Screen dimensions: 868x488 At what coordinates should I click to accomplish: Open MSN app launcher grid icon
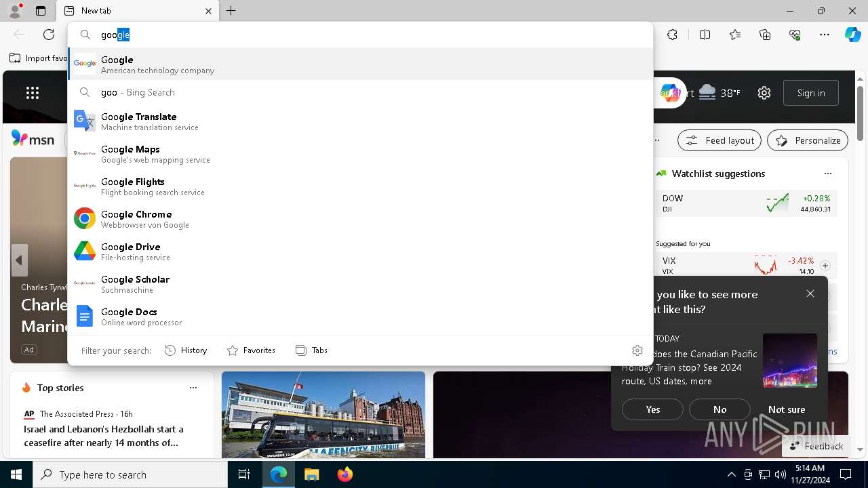click(33, 93)
